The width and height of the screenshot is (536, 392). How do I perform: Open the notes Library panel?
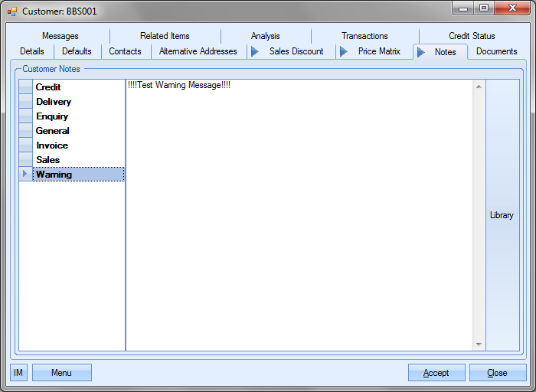[502, 215]
